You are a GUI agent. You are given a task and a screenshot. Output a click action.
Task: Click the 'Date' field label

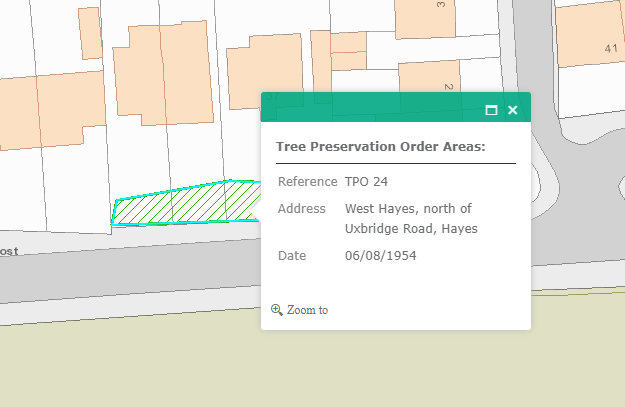coord(292,256)
